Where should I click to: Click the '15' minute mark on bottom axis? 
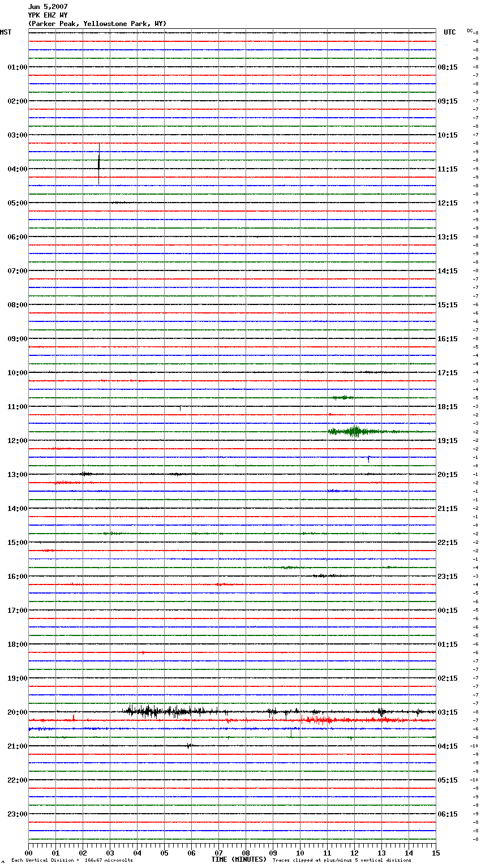pyautogui.click(x=436, y=853)
